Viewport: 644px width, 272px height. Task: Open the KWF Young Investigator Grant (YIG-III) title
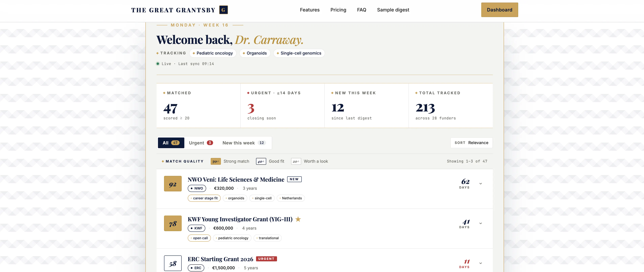tap(240, 219)
